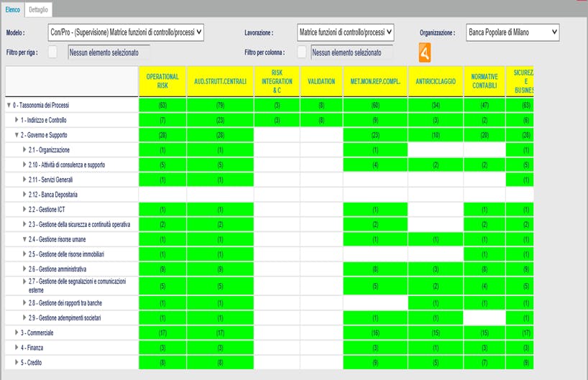
Task: Expand 2.10 - Attività di consulenza node
Action: 24,164
